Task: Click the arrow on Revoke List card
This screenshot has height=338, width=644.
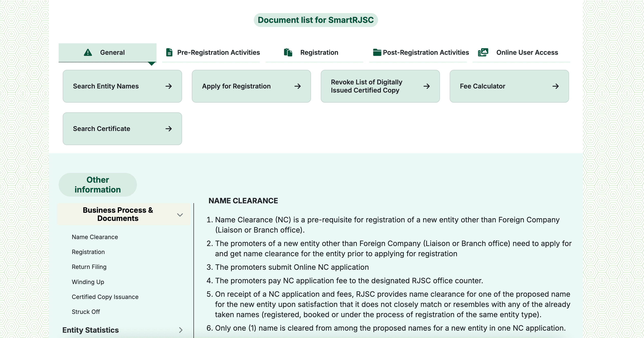Action: pos(426,86)
